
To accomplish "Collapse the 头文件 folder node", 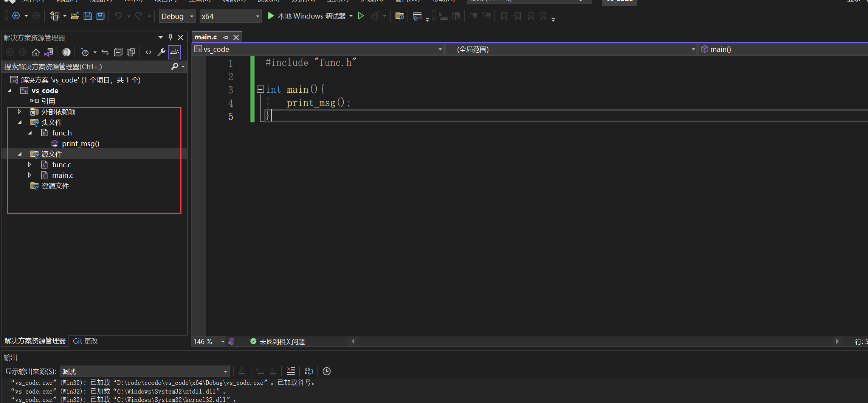I will pyautogui.click(x=19, y=122).
